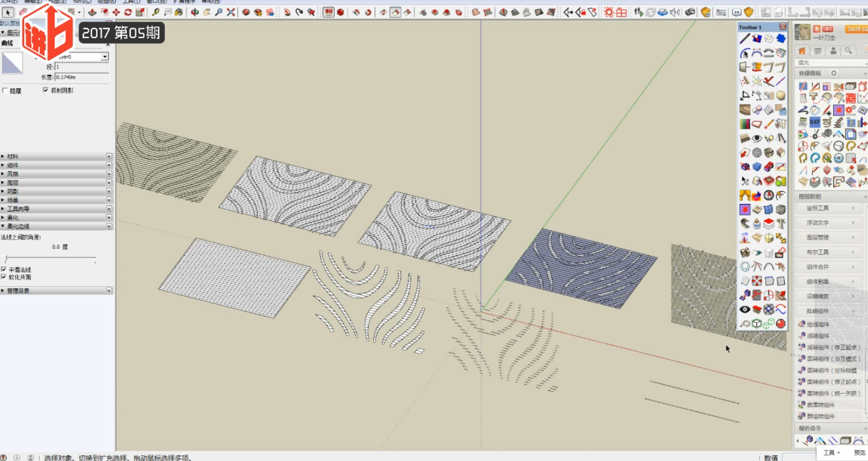The image size is (868, 461).
Task: Click the red brick wall icon in quick panel
Action: tap(851, 98)
